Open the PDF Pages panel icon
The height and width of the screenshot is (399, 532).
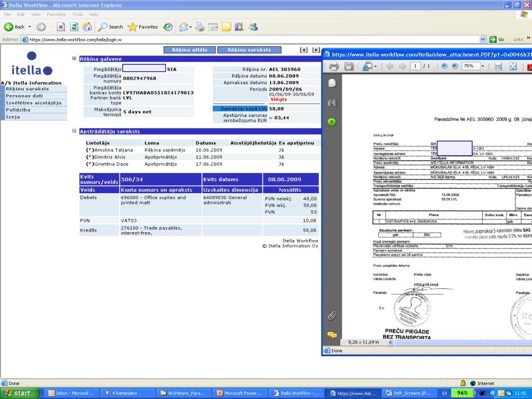click(x=332, y=83)
